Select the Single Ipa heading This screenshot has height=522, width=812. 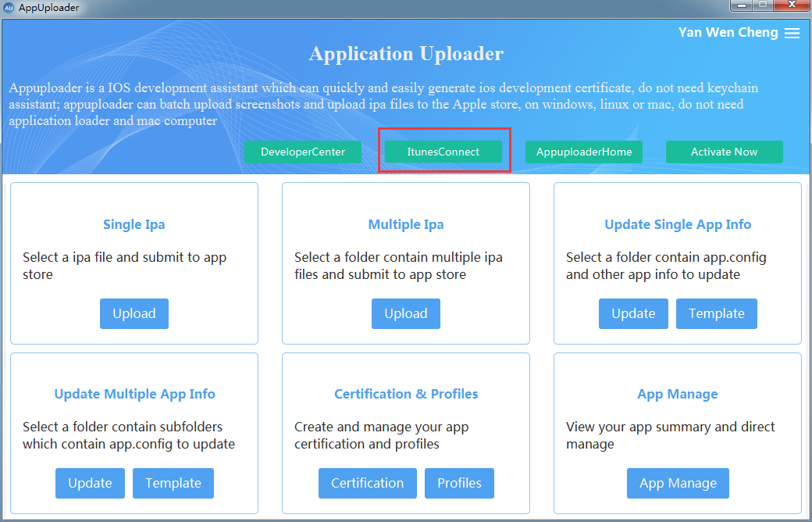[134, 224]
